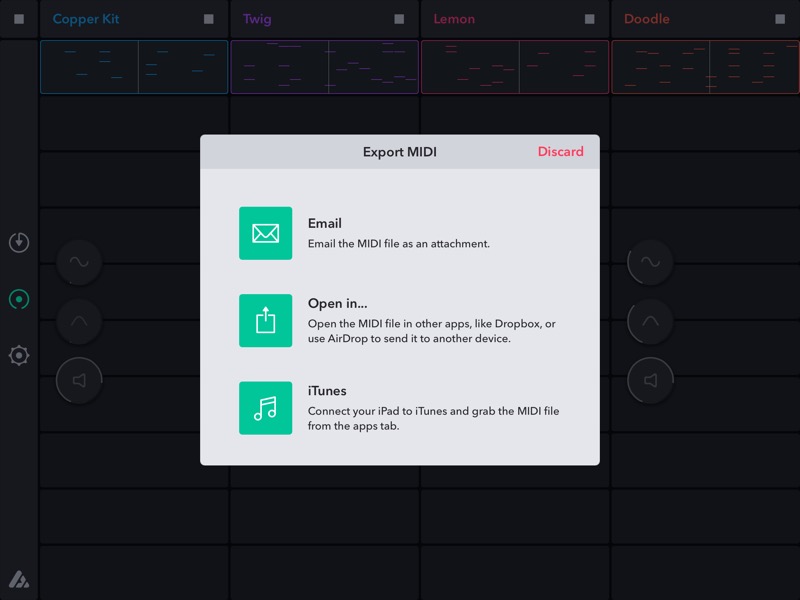The width and height of the screenshot is (800, 600).
Task: Stop the Doodle track
Action: coord(780,19)
